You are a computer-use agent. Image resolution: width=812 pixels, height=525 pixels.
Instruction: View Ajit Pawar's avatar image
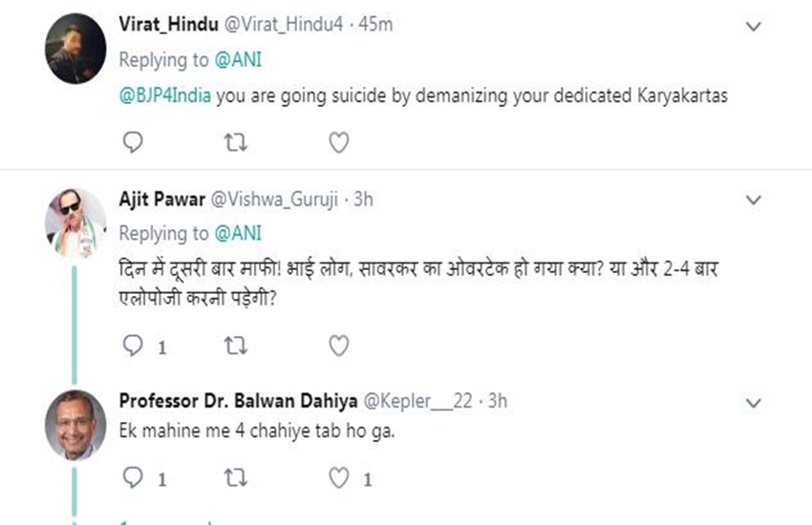tap(75, 222)
